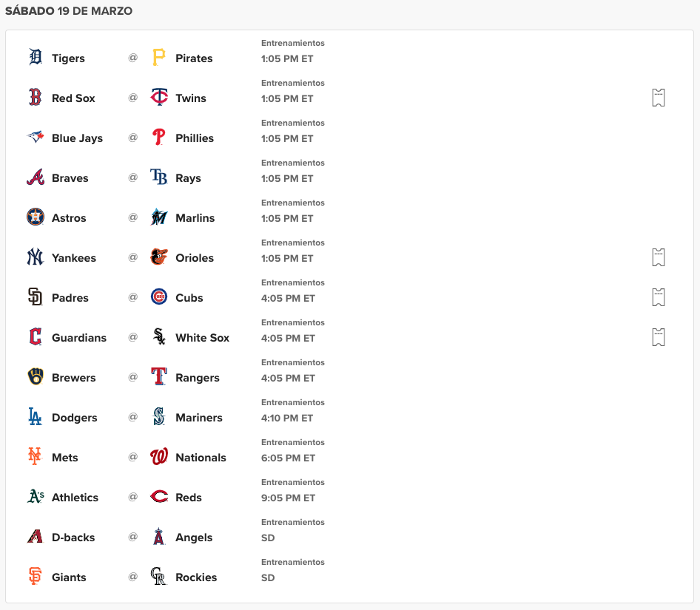
Task: Select the Astros team logo
Action: click(35, 217)
